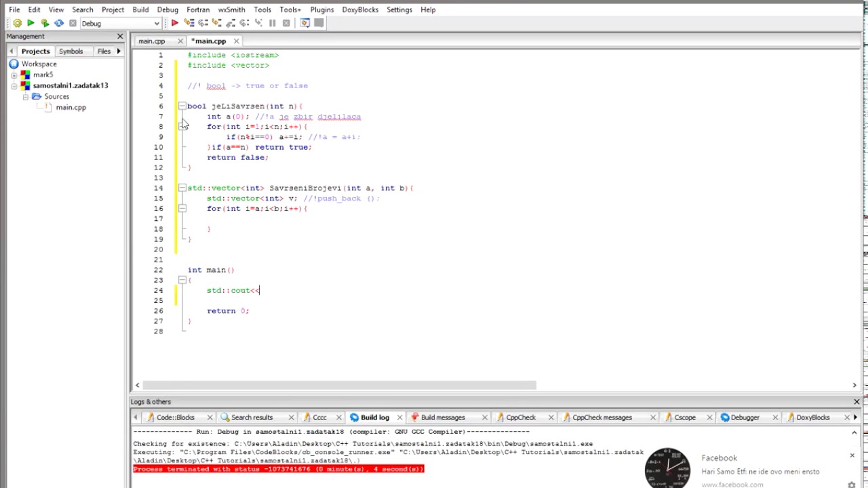
Task: Open Cccc log tab
Action: click(319, 418)
